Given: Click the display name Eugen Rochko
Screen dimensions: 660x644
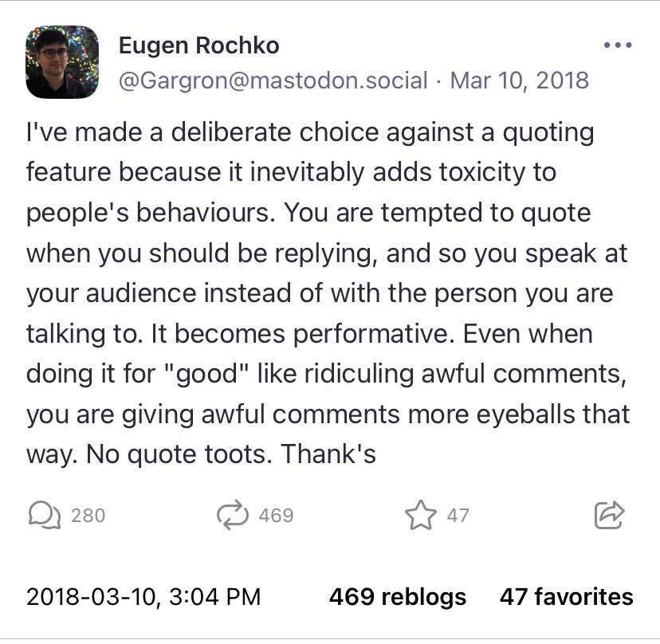Looking at the screenshot, I should coord(198,46).
